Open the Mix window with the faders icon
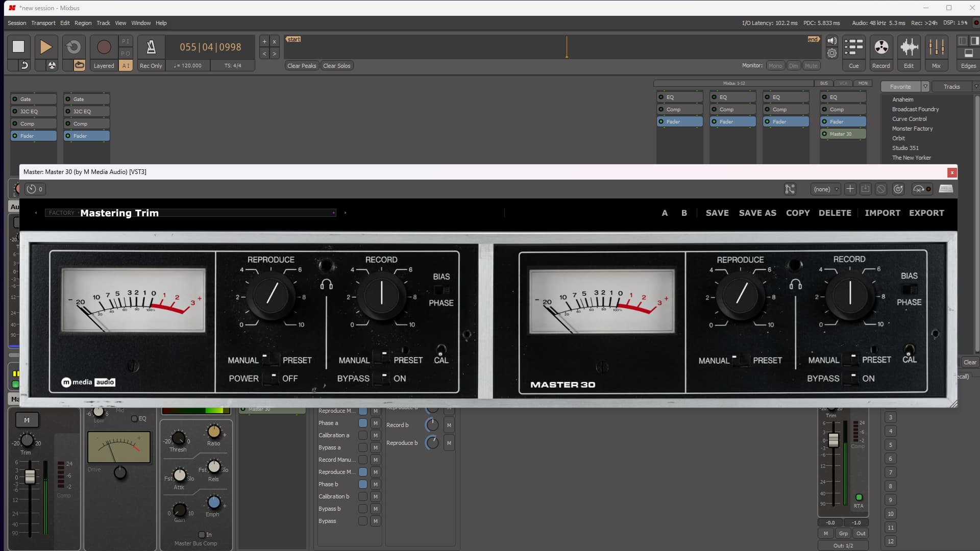Screen dimensions: 980x551 point(936,53)
